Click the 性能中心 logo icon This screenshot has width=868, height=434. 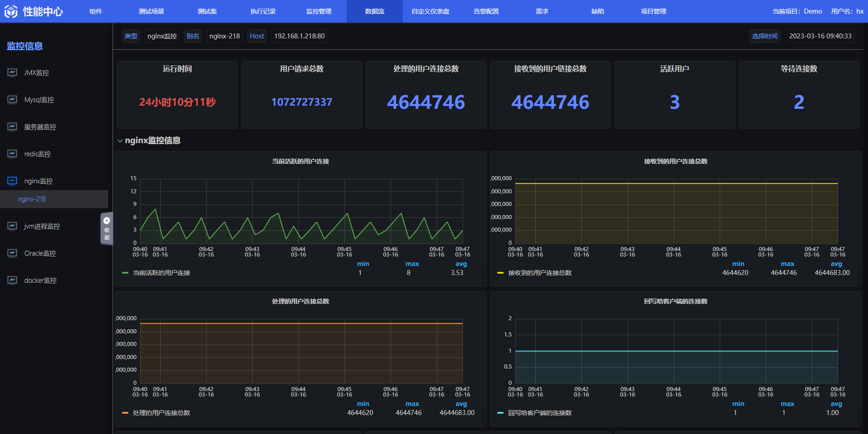click(x=11, y=11)
